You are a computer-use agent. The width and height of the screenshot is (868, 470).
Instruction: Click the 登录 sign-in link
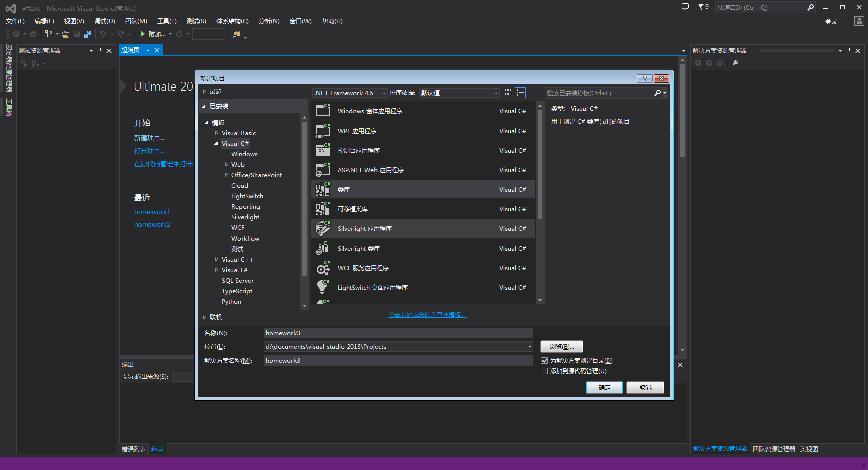point(831,22)
